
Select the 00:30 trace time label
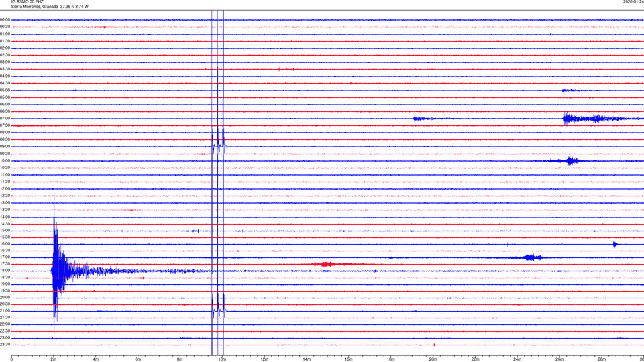(5, 27)
